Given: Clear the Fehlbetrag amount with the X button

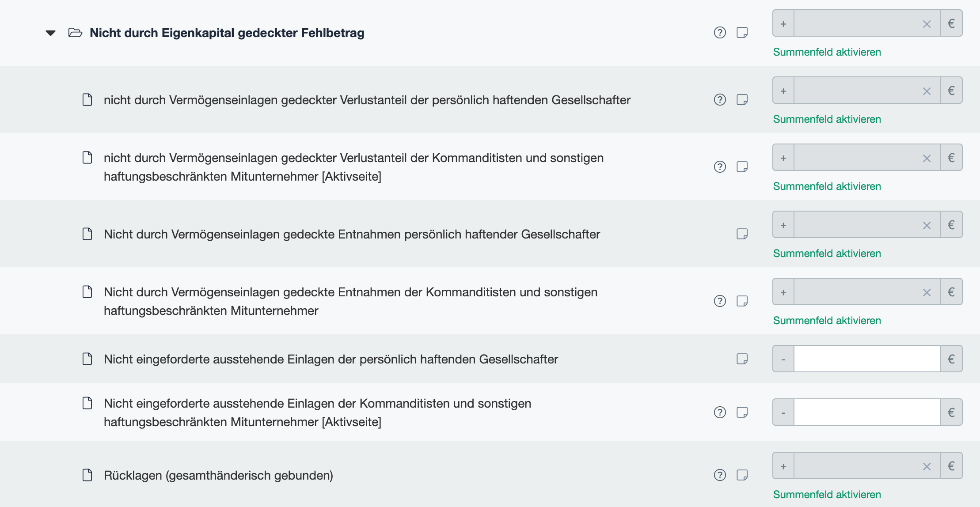Looking at the screenshot, I should click(x=927, y=23).
